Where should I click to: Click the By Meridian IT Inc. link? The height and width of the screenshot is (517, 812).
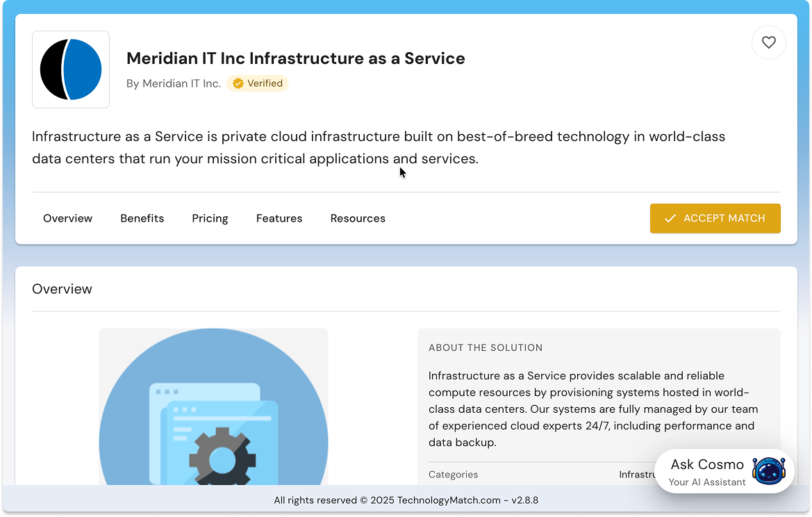[x=174, y=83]
